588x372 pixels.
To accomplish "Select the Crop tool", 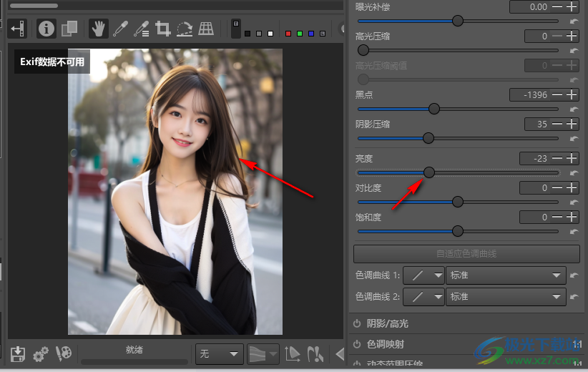I will point(163,29).
